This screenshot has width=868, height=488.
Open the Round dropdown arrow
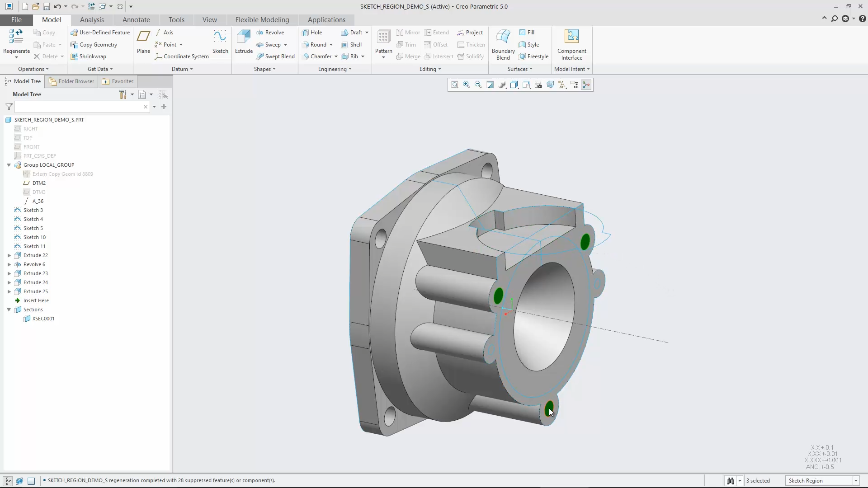pyautogui.click(x=331, y=45)
